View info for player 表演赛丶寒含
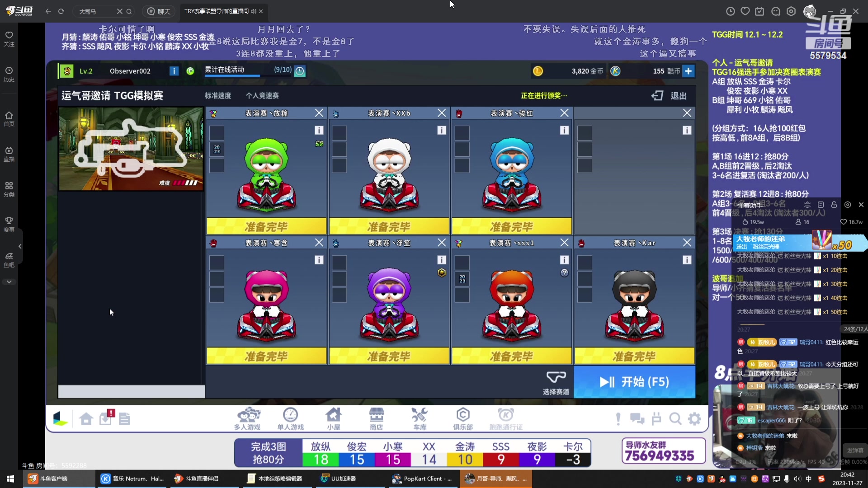The width and height of the screenshot is (868, 488). pos(319,260)
